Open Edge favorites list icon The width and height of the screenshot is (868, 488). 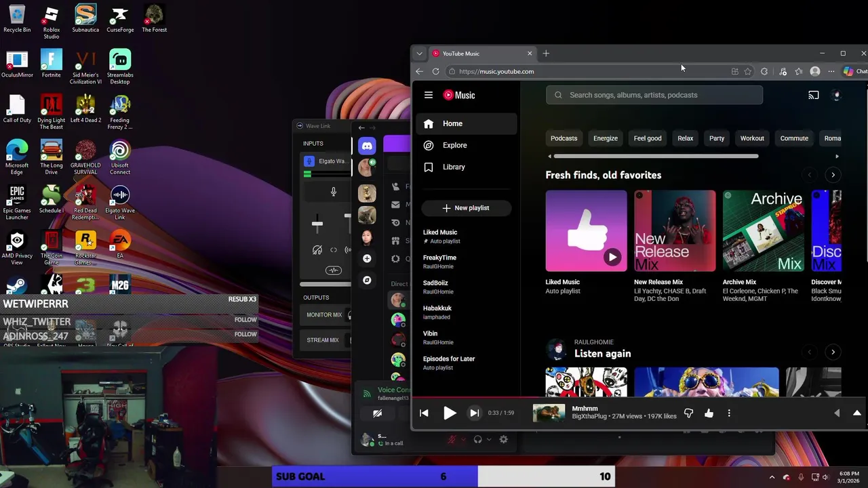(x=799, y=71)
